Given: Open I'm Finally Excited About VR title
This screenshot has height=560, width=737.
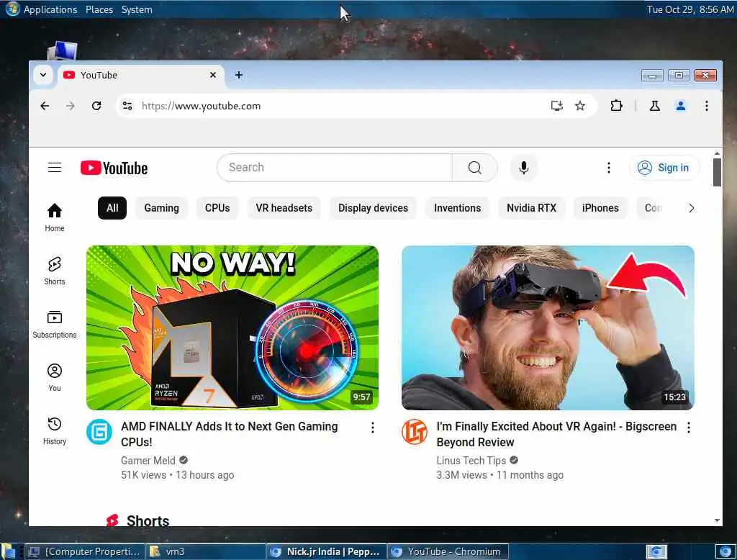Looking at the screenshot, I should point(556,434).
